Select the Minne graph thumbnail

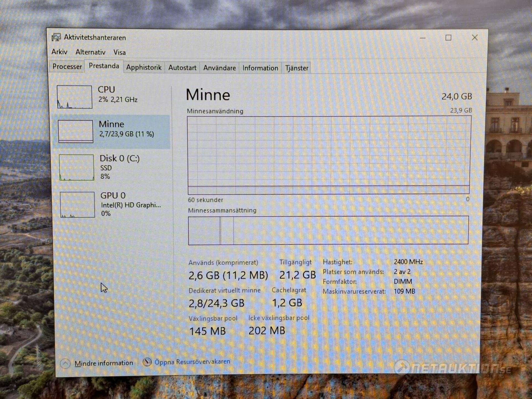(x=76, y=131)
